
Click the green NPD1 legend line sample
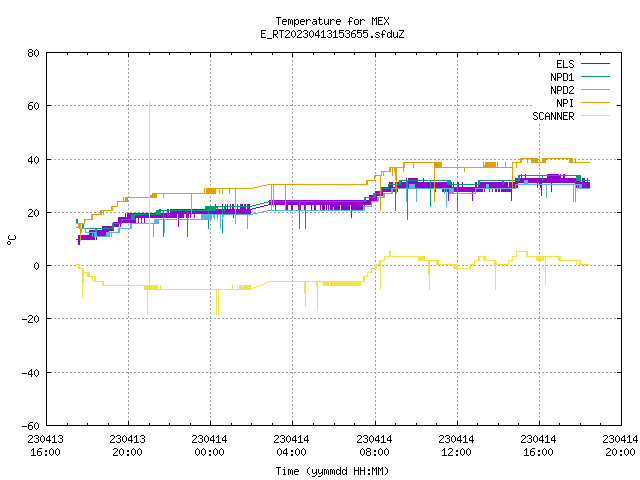595,77
